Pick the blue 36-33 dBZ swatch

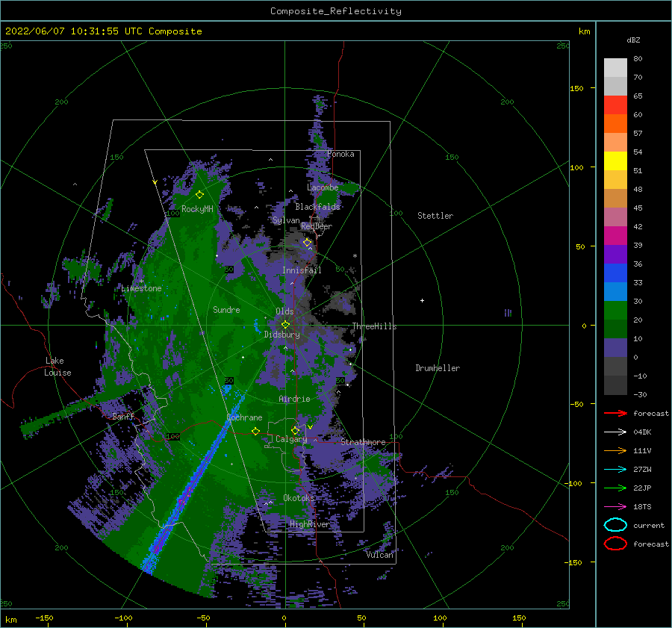pos(615,273)
